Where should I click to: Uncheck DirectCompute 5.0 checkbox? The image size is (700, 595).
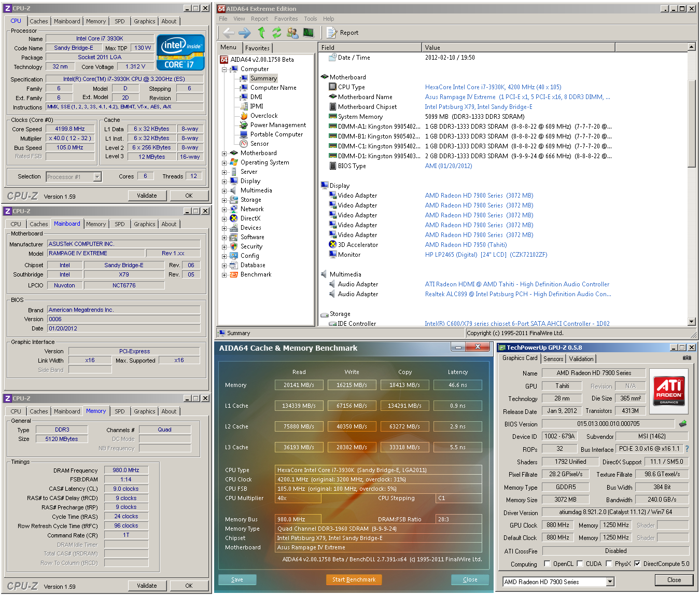click(x=637, y=564)
